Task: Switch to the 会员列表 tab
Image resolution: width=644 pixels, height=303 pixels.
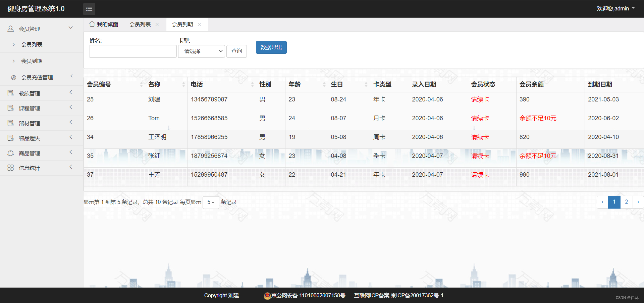Action: click(140, 24)
